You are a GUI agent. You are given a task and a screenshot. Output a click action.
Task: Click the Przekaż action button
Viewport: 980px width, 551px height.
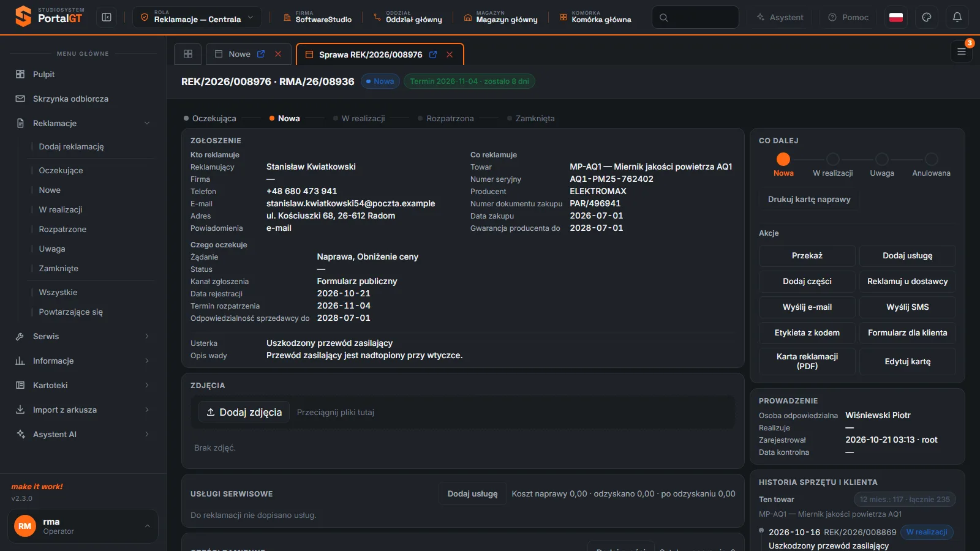pyautogui.click(x=807, y=255)
